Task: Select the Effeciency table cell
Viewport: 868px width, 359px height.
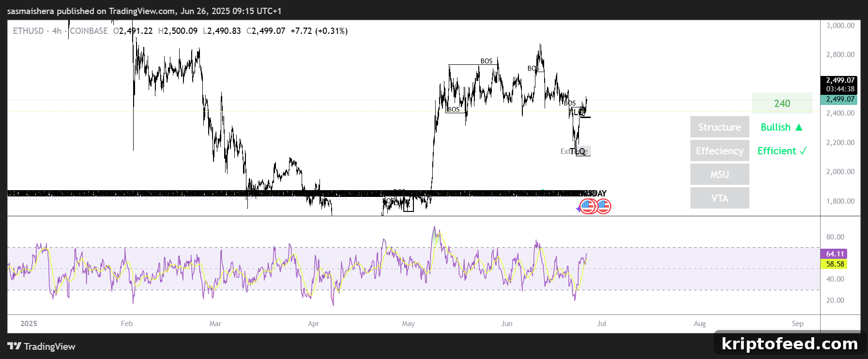Action: pos(719,151)
